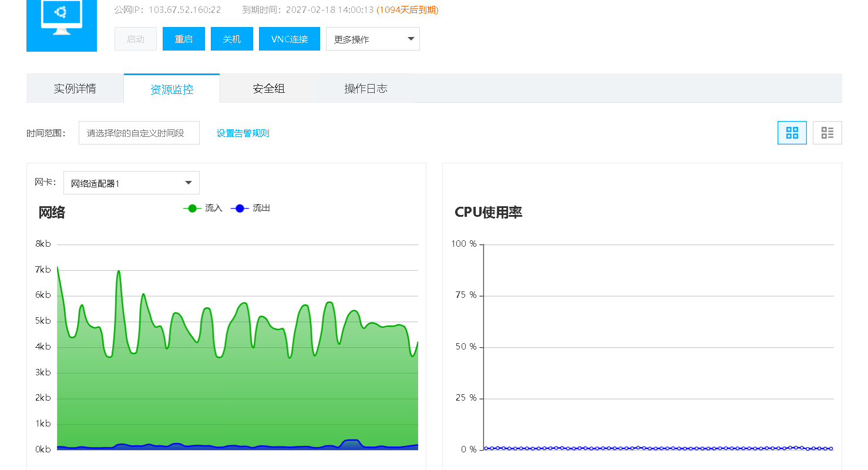Click the custom time range input field
The height and width of the screenshot is (470, 868).
[139, 133]
